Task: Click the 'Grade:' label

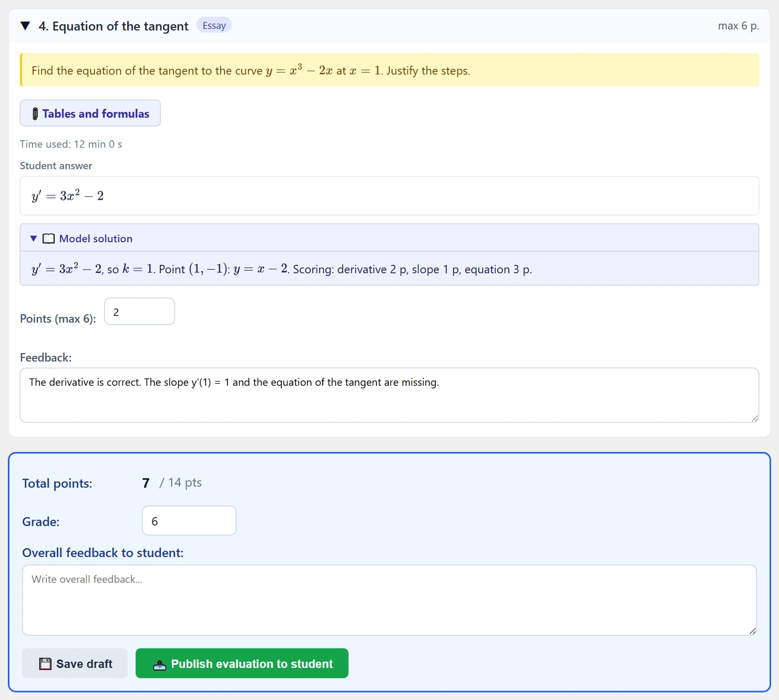Action: click(x=41, y=522)
